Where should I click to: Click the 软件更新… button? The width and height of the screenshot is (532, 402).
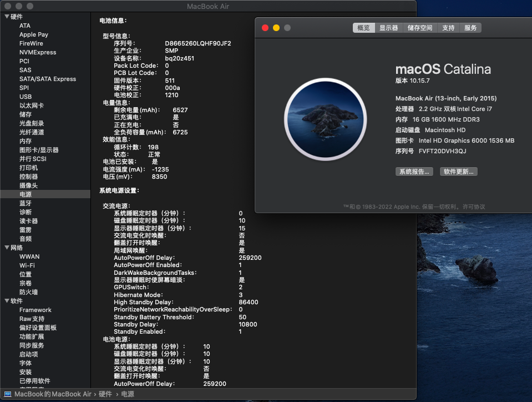tap(459, 172)
